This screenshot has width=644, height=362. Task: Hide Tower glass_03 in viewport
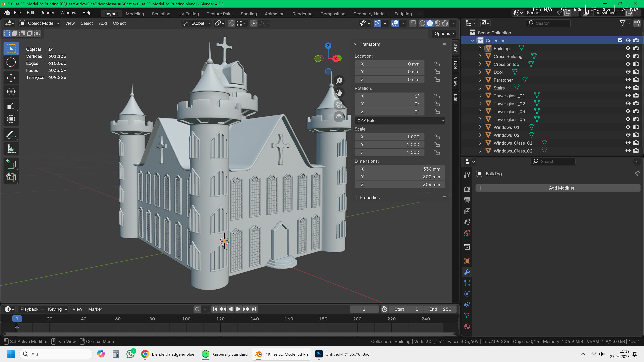[628, 111]
